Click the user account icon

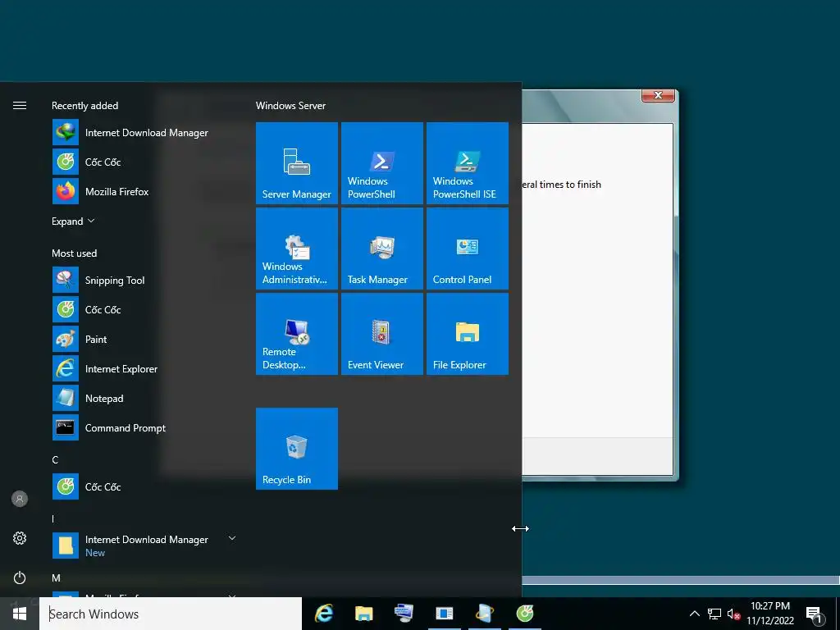point(20,499)
